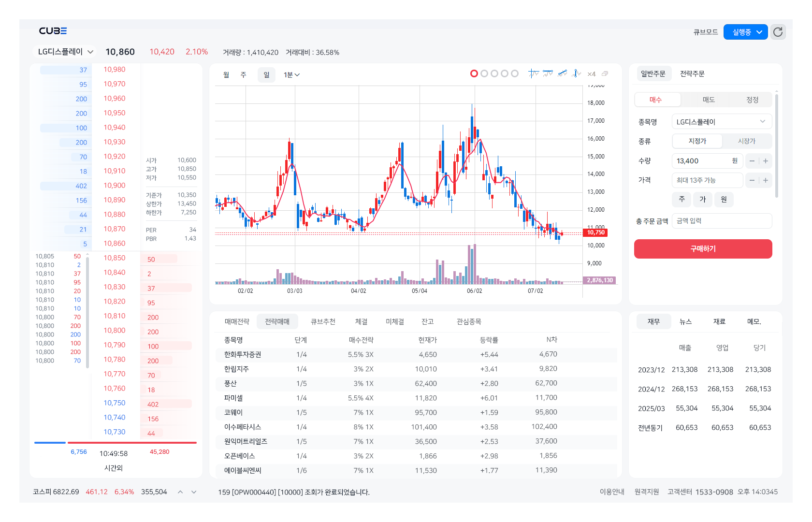812x522 pixels.
Task: Click the red 구매하기 button
Action: click(703, 249)
